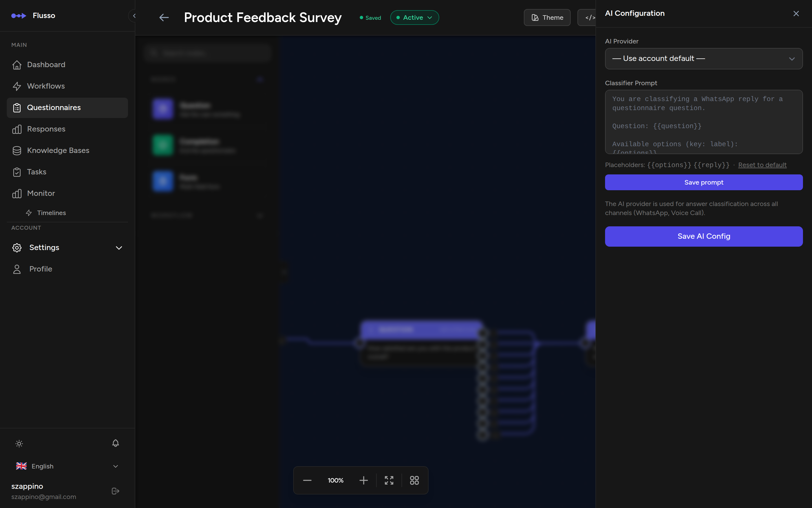Open Responses in the sidebar
This screenshot has width=812, height=508.
(67, 129)
